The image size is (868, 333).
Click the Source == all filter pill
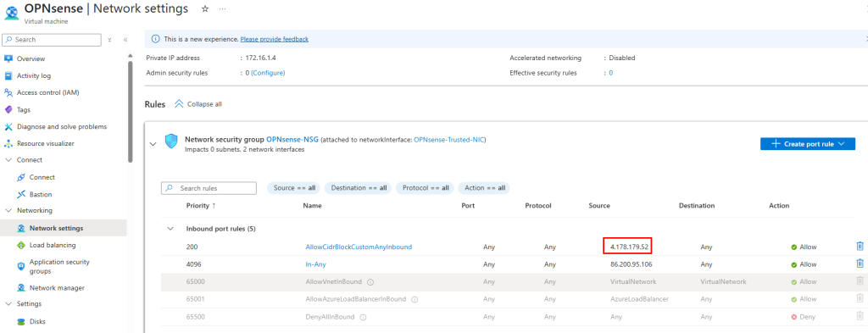click(x=294, y=188)
